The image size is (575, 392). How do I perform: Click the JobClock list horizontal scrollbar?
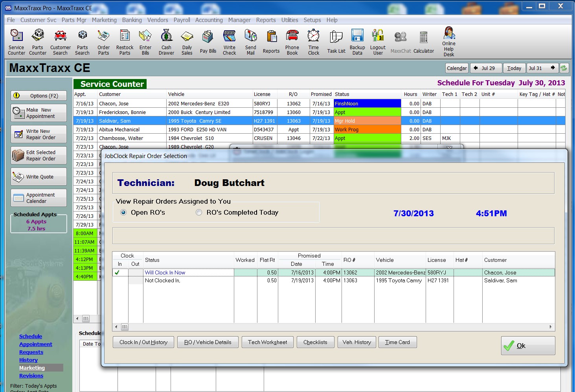333,327
